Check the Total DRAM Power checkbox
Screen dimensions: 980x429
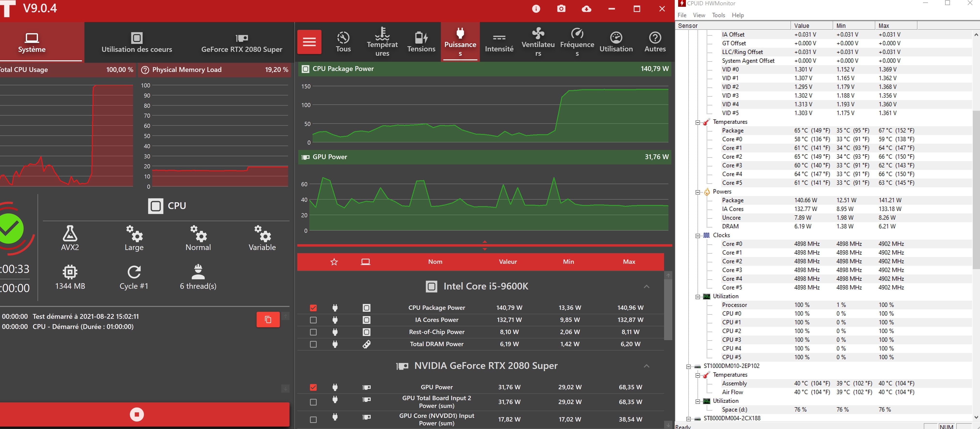pos(313,344)
